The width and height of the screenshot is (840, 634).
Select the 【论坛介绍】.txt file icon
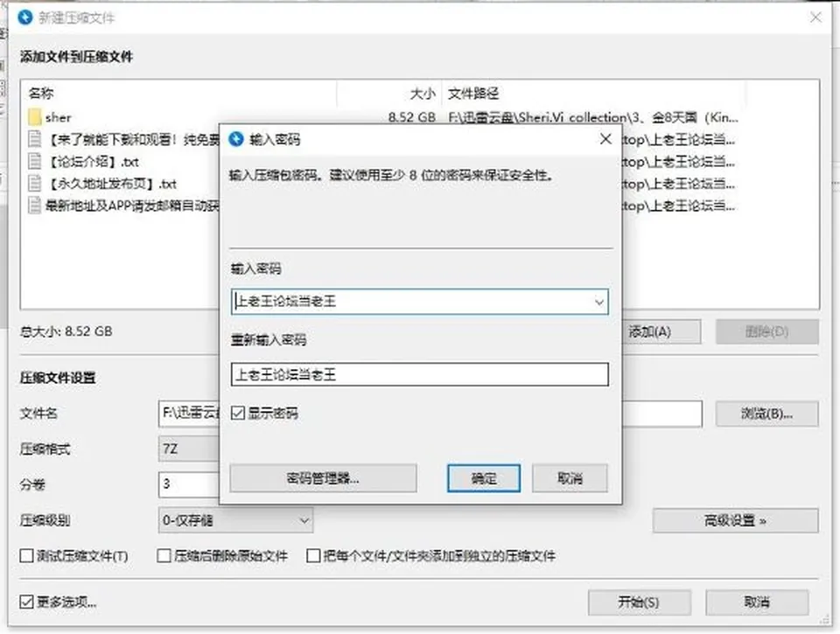35,161
